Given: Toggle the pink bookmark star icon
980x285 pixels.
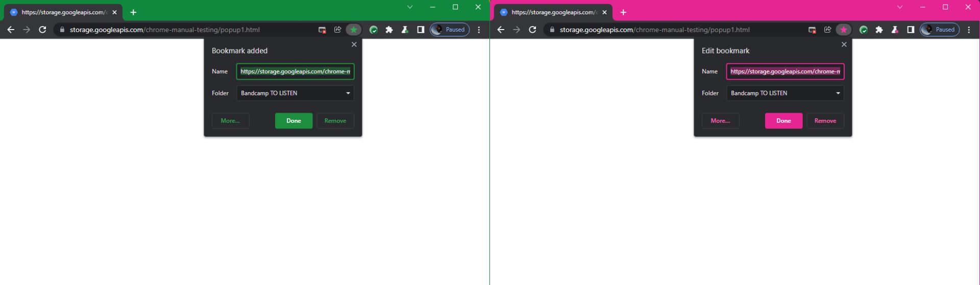Looking at the screenshot, I should pyautogui.click(x=843, y=30).
